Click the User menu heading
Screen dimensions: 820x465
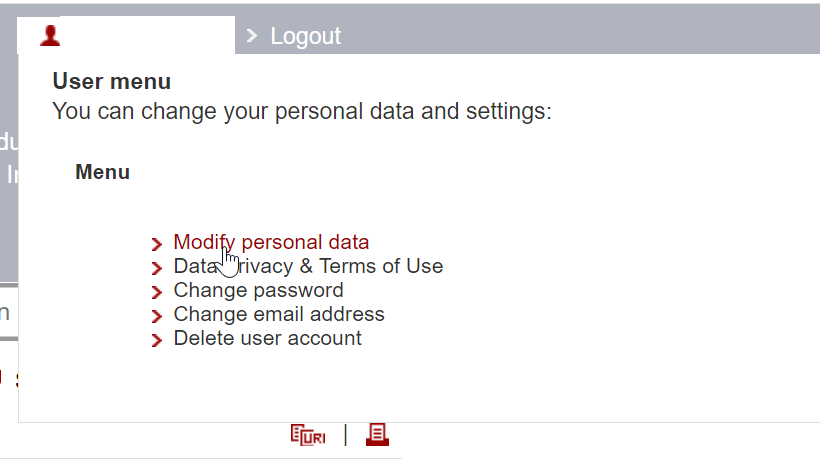112,82
